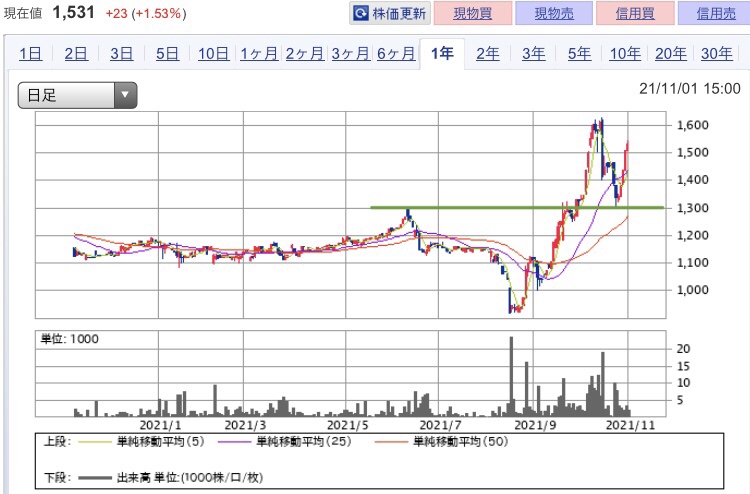Refresh the stock price with 株価更新
750x494 pixels.
tap(390, 13)
